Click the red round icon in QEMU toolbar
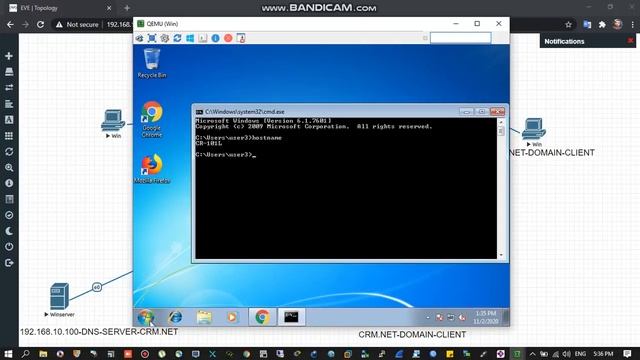Image resolution: width=640 pixels, height=360 pixels. click(228, 38)
